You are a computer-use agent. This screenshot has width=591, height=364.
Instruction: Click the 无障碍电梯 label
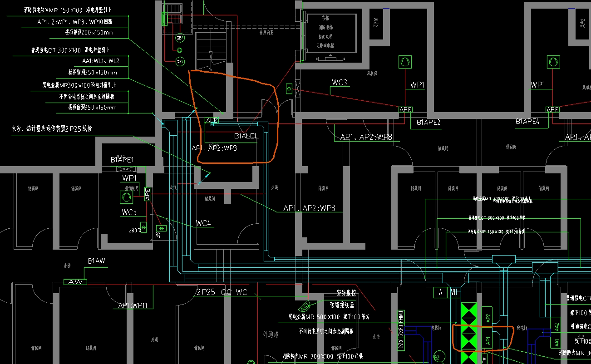click(x=325, y=45)
